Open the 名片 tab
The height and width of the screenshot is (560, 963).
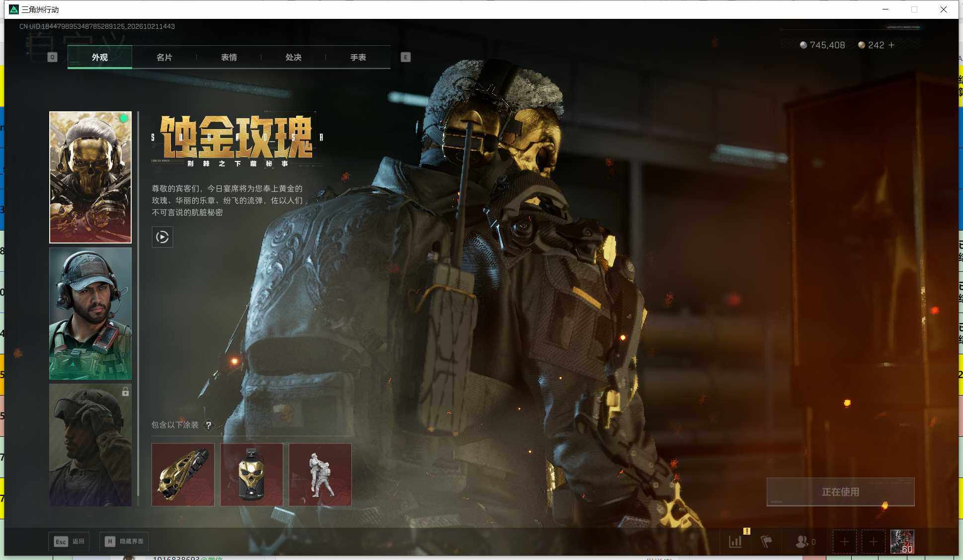[x=164, y=57]
